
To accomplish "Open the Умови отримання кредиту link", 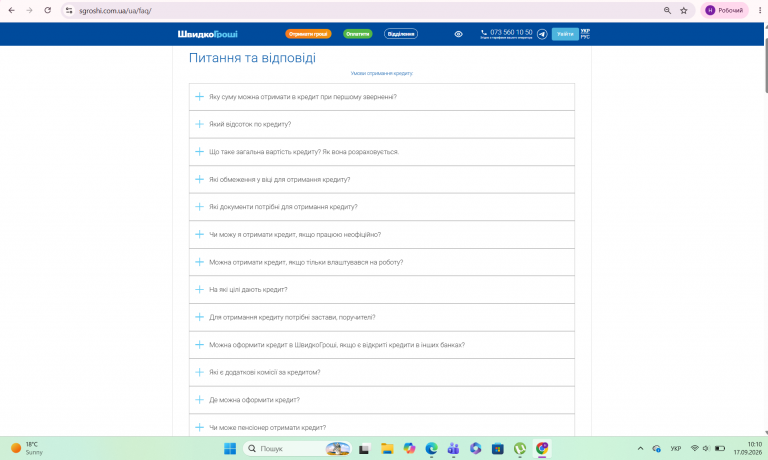I will [x=382, y=73].
